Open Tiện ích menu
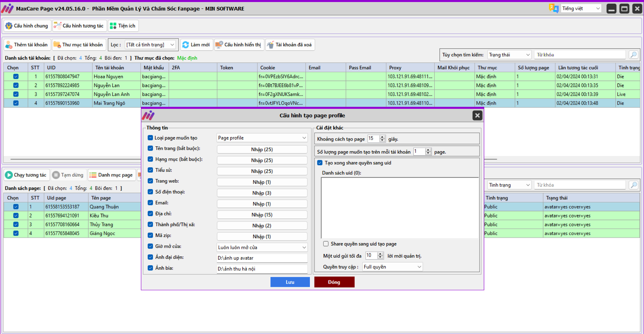 tap(123, 26)
